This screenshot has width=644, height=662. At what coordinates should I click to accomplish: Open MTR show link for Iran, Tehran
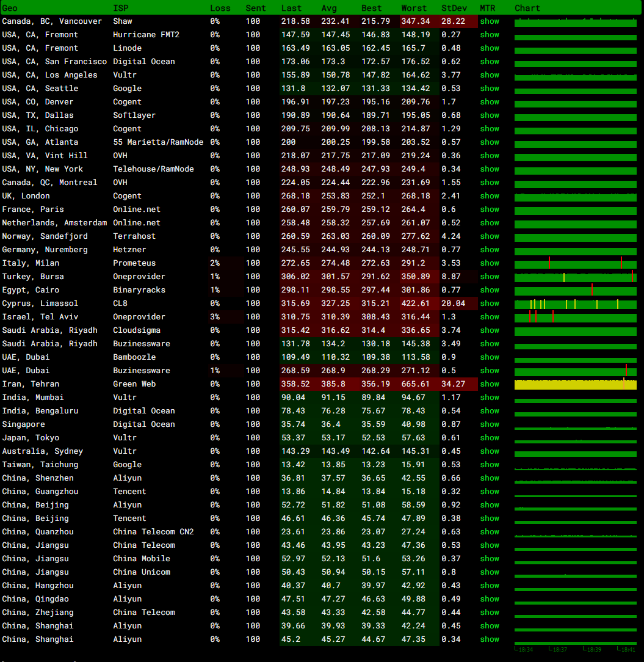[489, 384]
